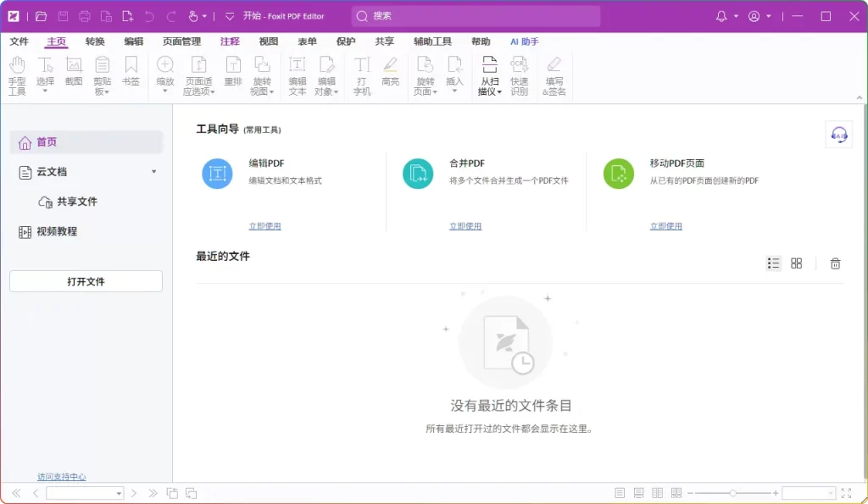868x504 pixels.
Task: Enable continuous page view in status bar
Action: tap(639, 493)
